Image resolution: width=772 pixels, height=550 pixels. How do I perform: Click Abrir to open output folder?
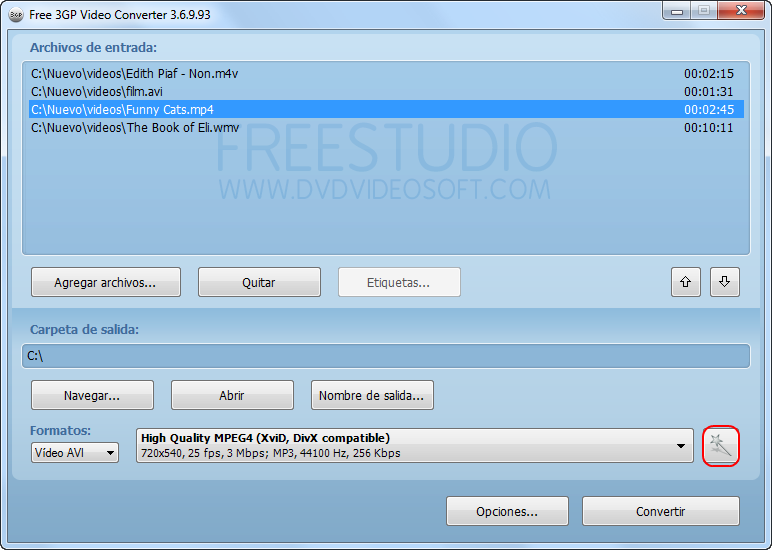(x=232, y=395)
